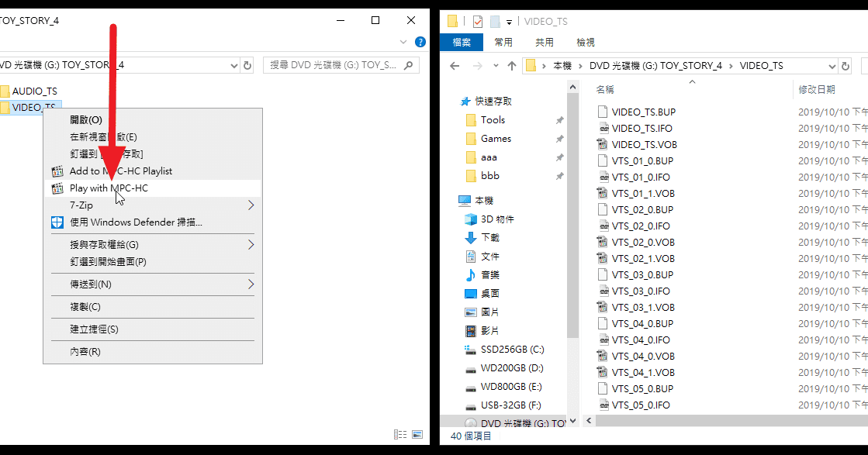This screenshot has height=455, width=868.
Task: Open the 檔案 tab in VIDEO_TS window
Action: coord(461,42)
